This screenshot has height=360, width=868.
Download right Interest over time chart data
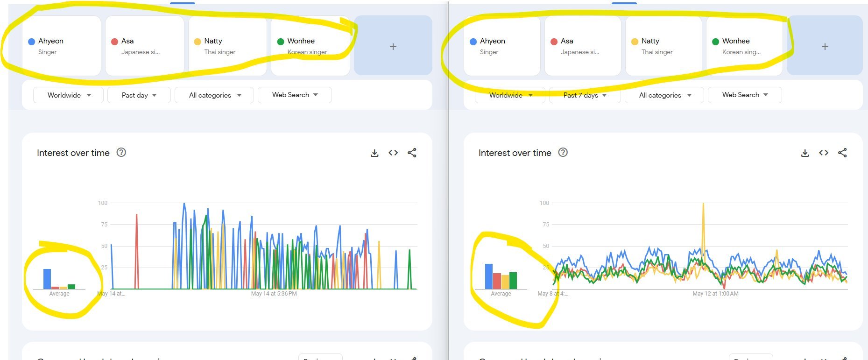pos(805,153)
